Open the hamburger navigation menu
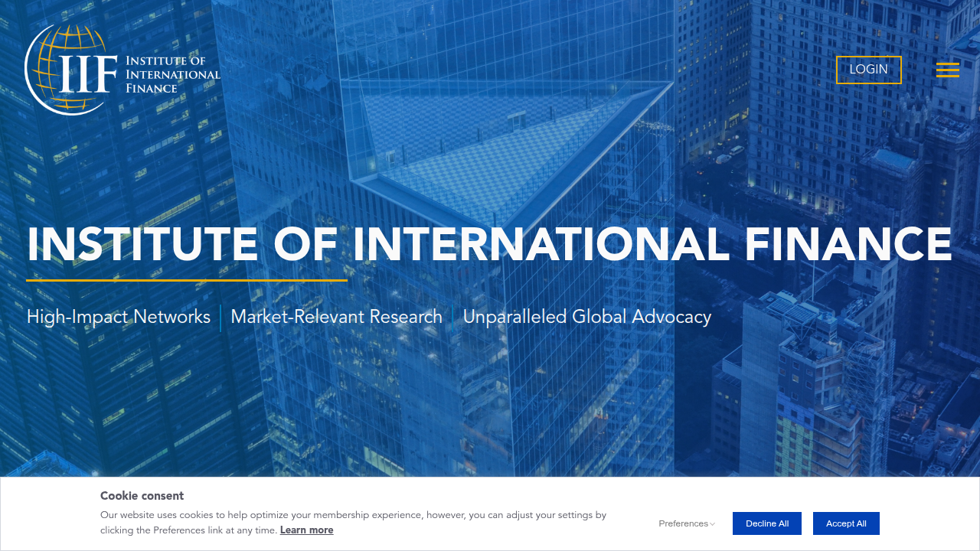The width and height of the screenshot is (980, 551). tap(948, 70)
